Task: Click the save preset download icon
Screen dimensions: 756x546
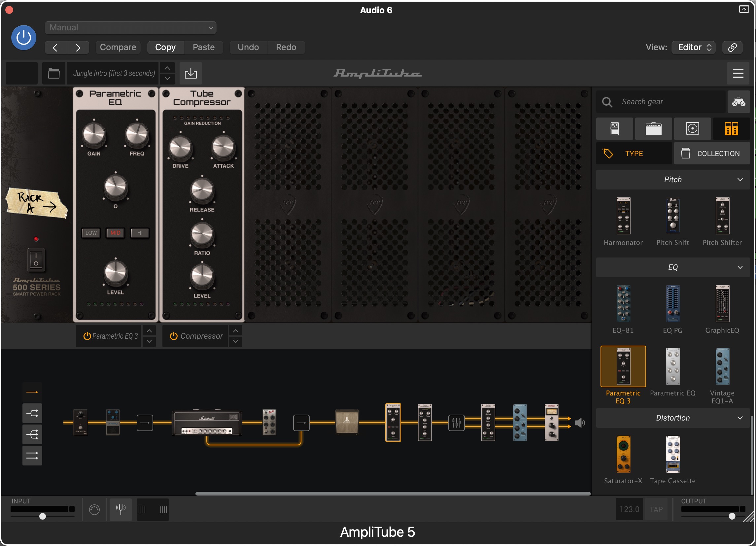Action: pyautogui.click(x=191, y=73)
